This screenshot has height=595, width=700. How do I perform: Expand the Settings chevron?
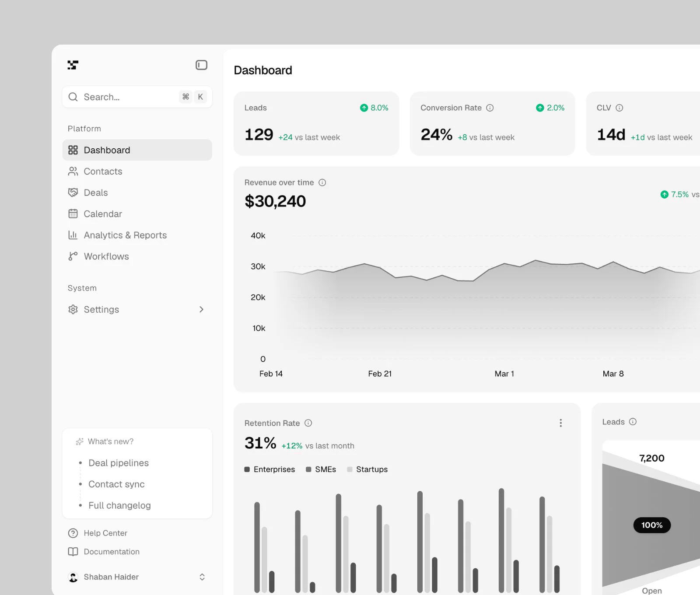click(201, 309)
